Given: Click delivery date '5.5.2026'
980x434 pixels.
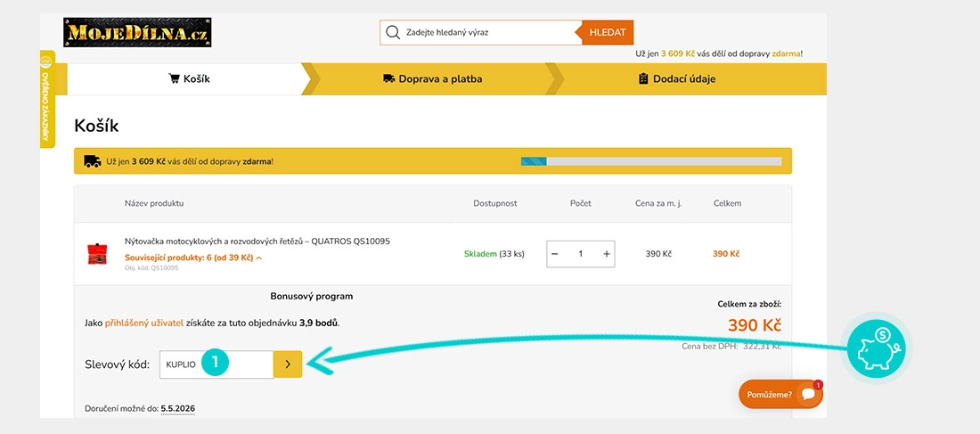Looking at the screenshot, I should coord(177,409).
